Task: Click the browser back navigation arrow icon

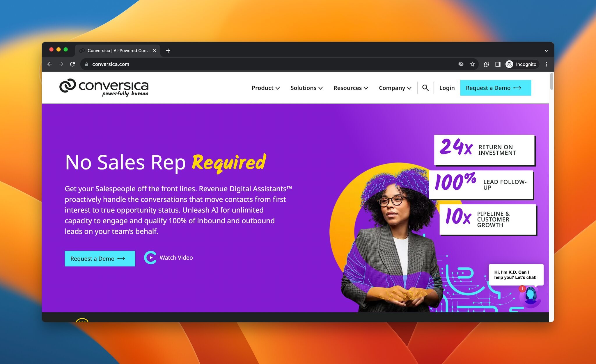Action: pyautogui.click(x=50, y=64)
